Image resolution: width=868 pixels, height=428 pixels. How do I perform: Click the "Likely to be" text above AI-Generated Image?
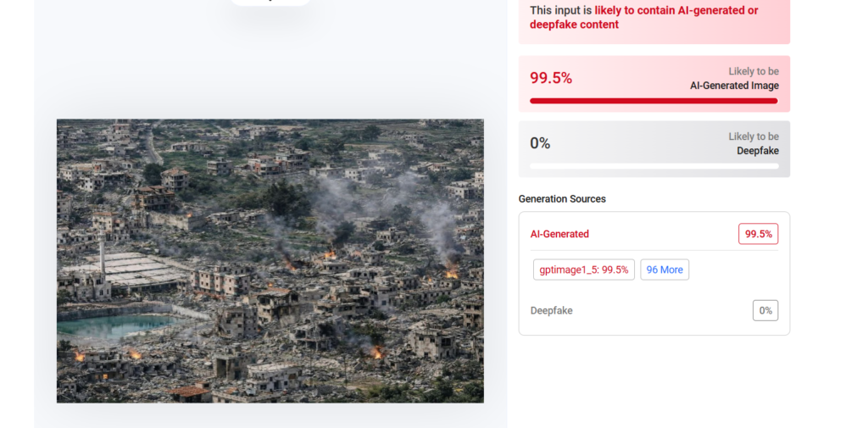pyautogui.click(x=753, y=71)
